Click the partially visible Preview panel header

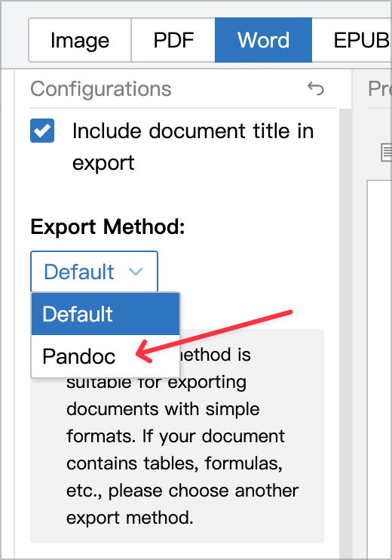click(380, 88)
